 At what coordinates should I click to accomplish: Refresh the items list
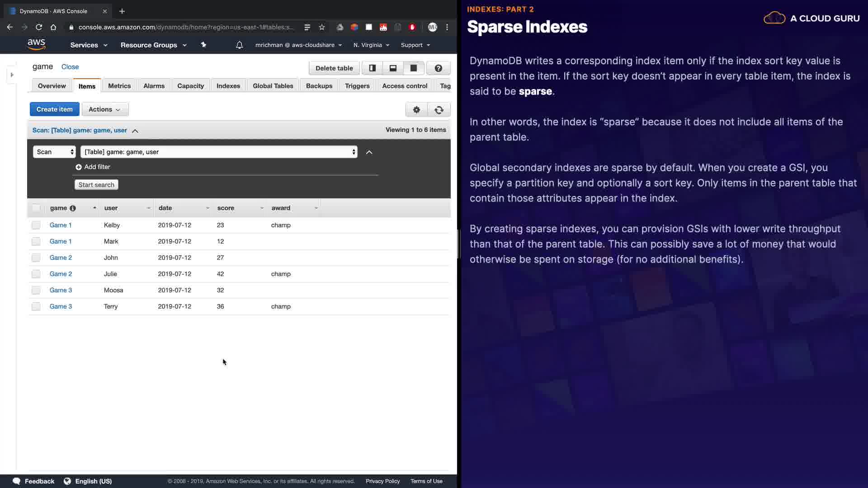439,110
